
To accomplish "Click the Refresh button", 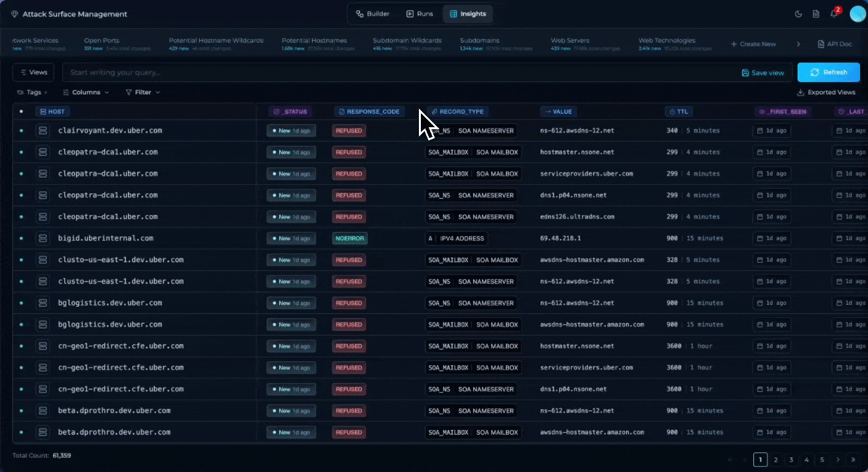I will 829,72.
